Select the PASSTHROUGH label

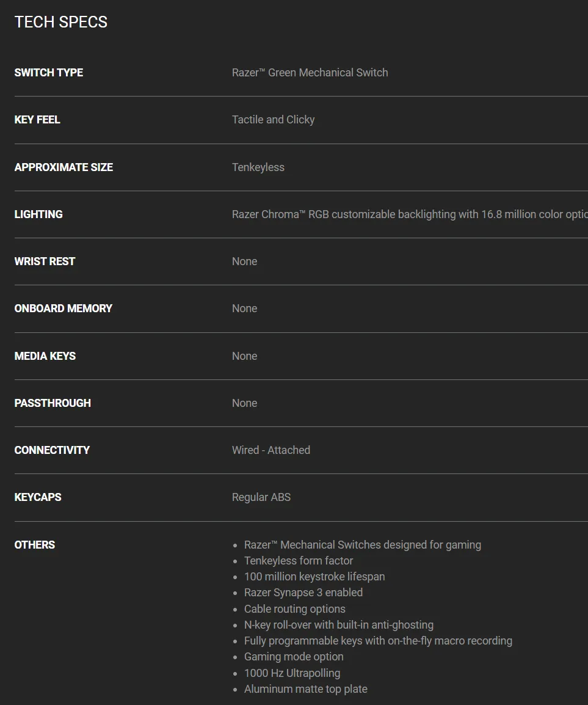tap(53, 403)
